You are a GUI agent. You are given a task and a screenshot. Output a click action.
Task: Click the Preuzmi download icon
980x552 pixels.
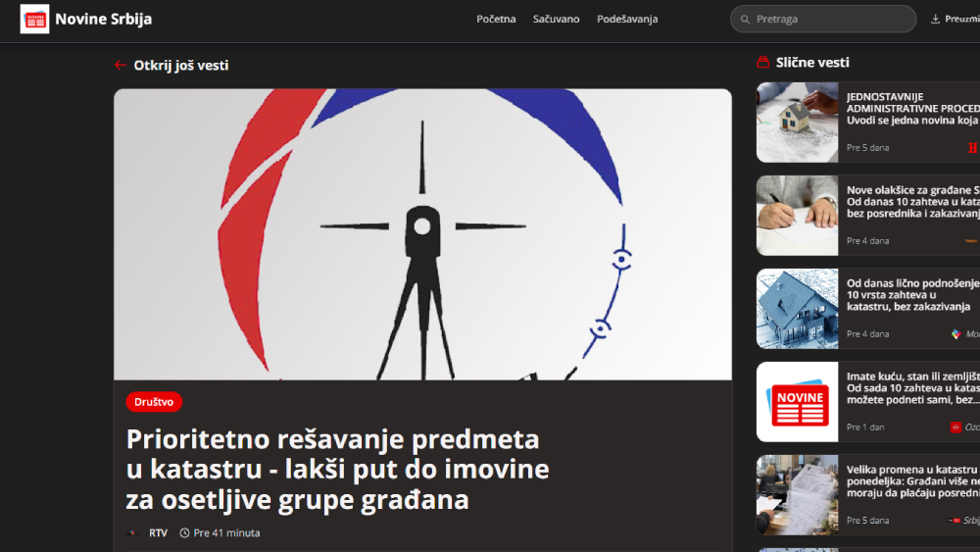(935, 19)
